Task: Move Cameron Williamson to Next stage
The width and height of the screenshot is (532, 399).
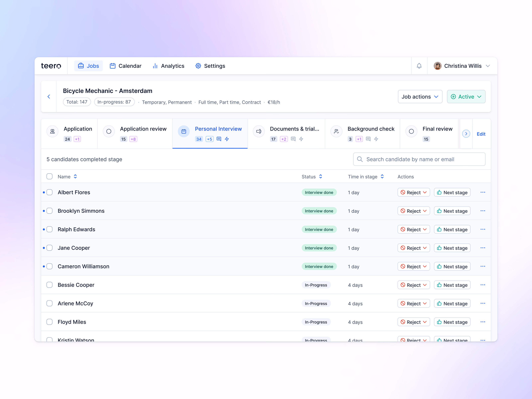Action: point(452,266)
